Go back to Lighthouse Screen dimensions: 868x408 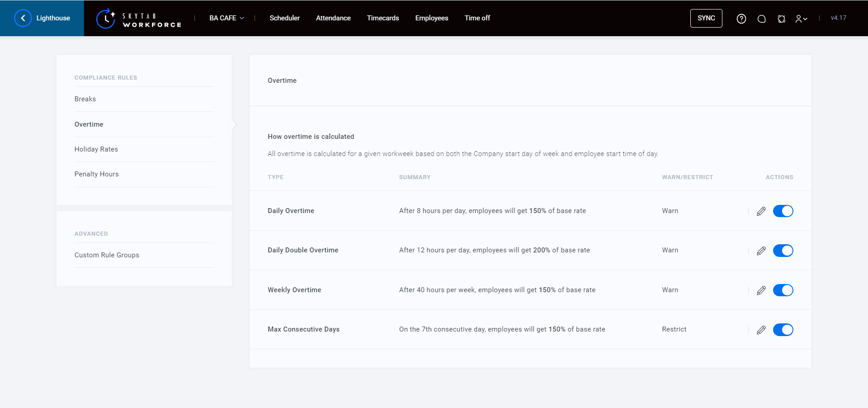click(42, 18)
